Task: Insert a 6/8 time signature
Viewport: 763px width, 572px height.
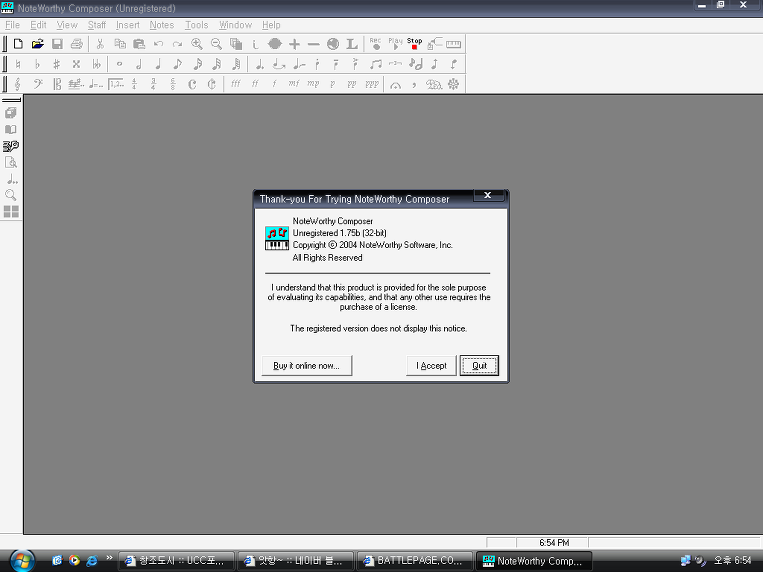Action: pyautogui.click(x=173, y=84)
